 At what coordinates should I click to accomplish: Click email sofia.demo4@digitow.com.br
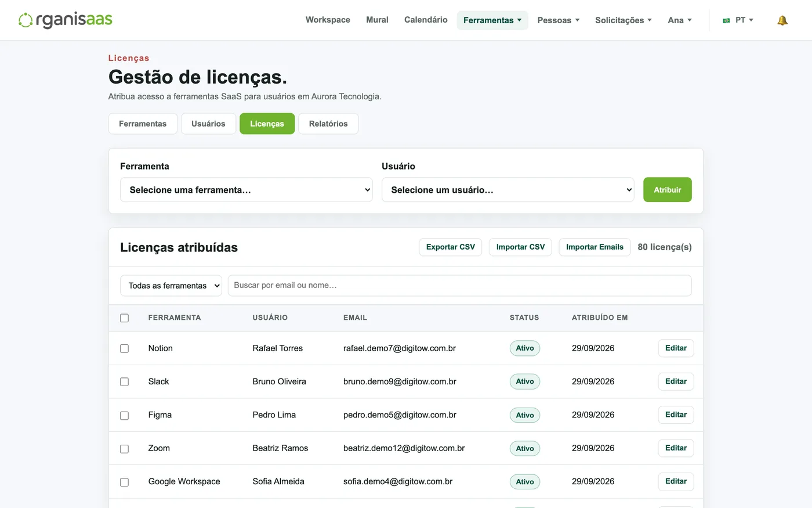398,481
